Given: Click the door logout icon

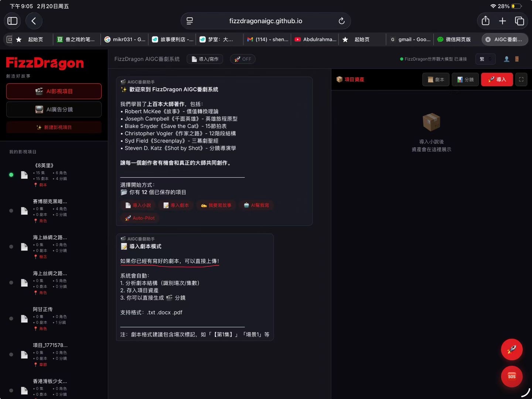Looking at the screenshot, I should pos(517,59).
